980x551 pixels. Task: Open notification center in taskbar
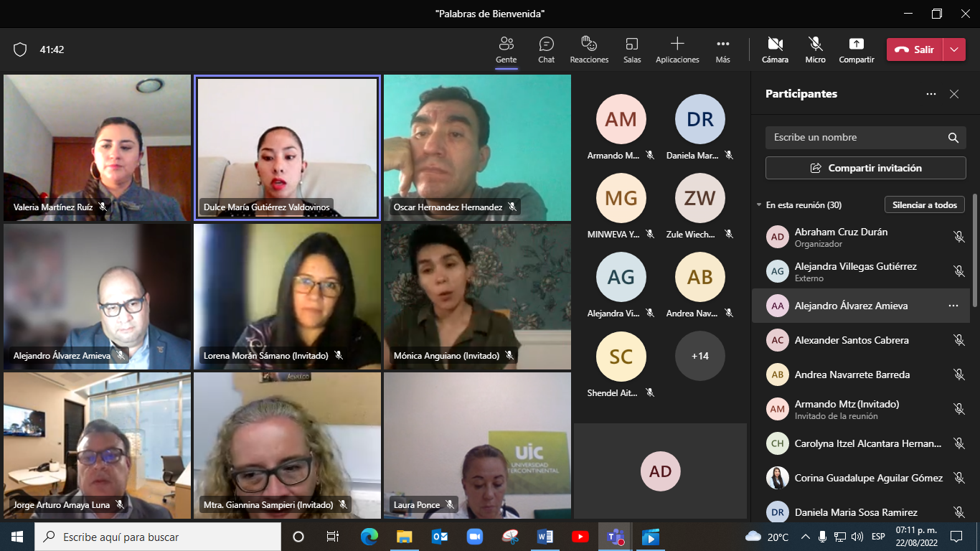956,537
